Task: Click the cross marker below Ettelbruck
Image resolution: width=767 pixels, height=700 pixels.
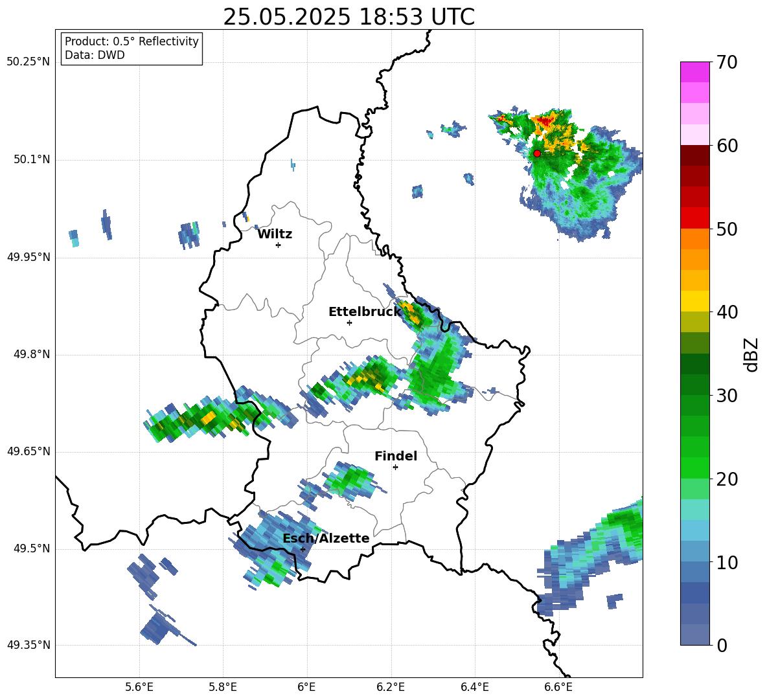Action: tap(349, 322)
